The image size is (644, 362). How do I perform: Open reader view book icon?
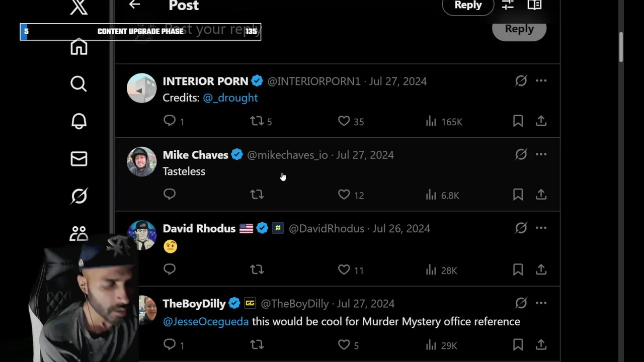tap(534, 5)
